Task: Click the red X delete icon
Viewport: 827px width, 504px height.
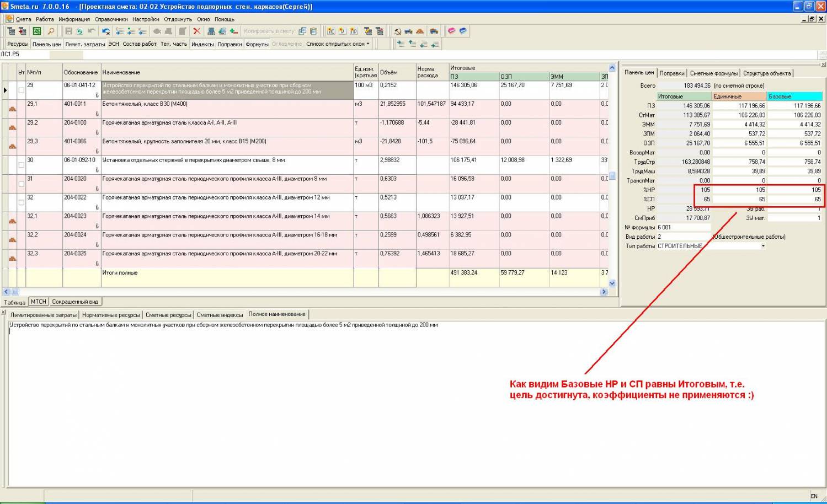Action: point(196,31)
